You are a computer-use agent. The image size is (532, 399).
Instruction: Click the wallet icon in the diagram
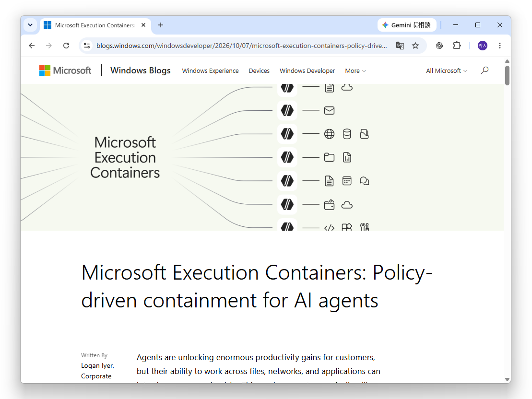tap(329, 205)
